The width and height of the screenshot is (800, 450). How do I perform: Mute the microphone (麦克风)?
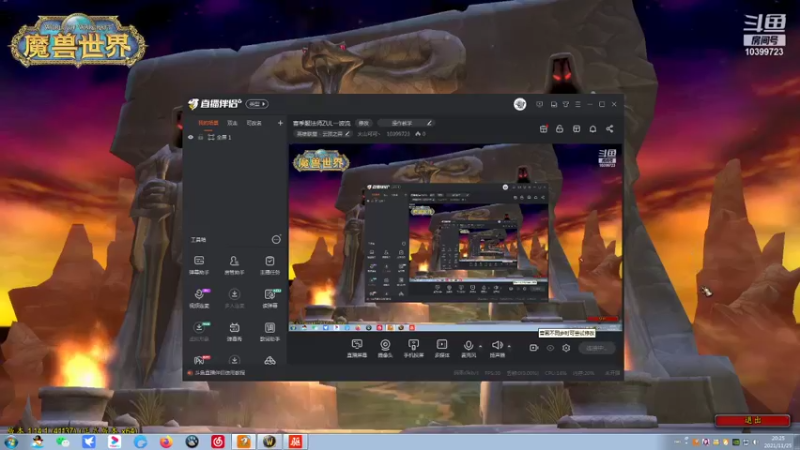coord(468,348)
